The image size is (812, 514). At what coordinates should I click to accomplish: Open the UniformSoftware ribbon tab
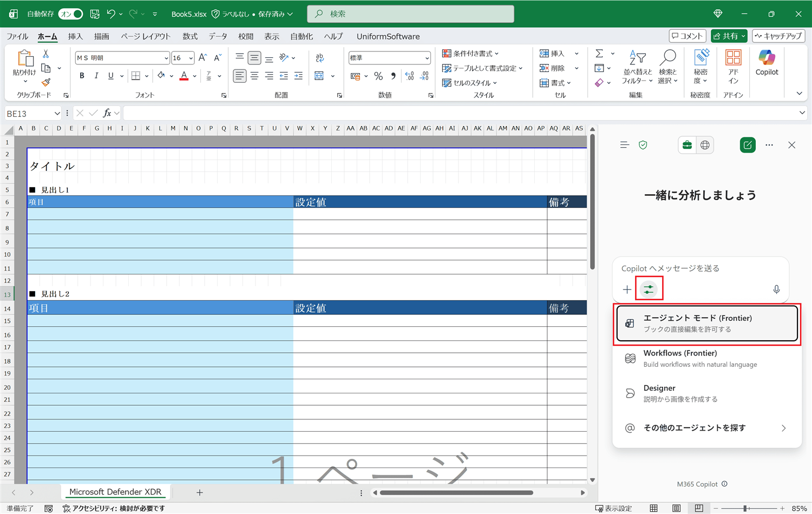coord(388,36)
